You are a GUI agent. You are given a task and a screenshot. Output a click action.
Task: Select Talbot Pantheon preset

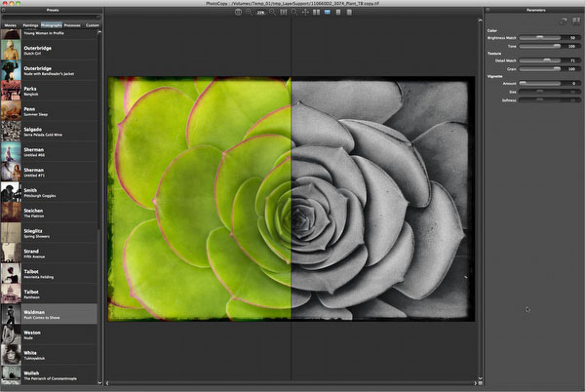pos(49,294)
